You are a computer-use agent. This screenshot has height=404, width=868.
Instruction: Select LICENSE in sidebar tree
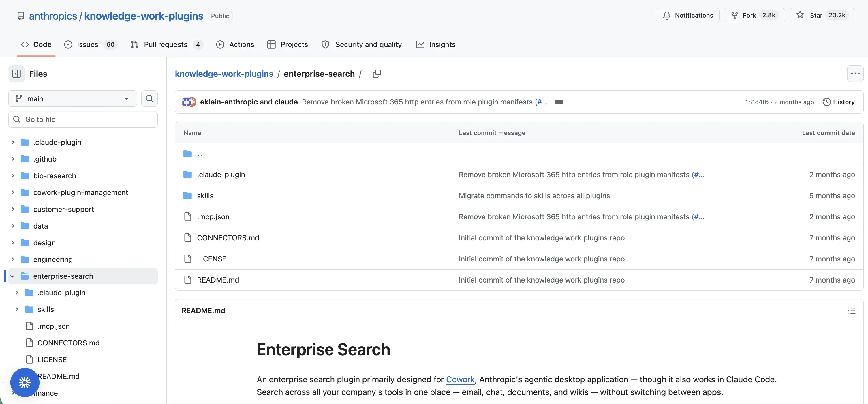click(52, 360)
